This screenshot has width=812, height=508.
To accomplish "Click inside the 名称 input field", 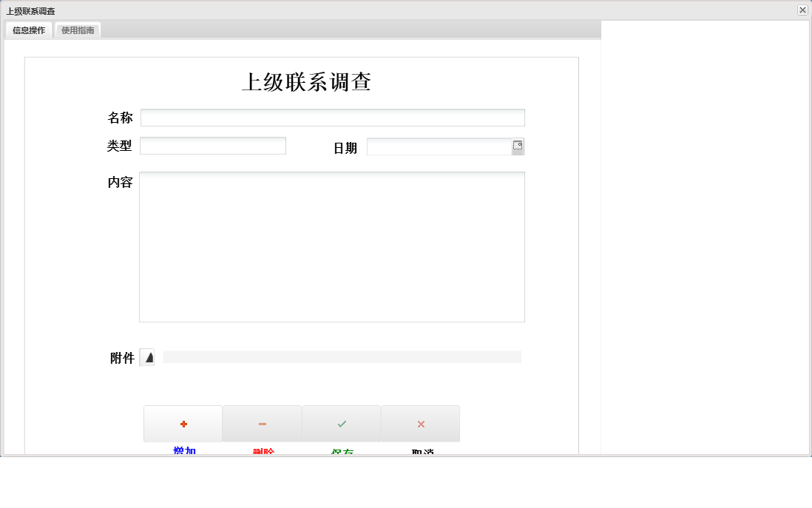I will tap(332, 117).
